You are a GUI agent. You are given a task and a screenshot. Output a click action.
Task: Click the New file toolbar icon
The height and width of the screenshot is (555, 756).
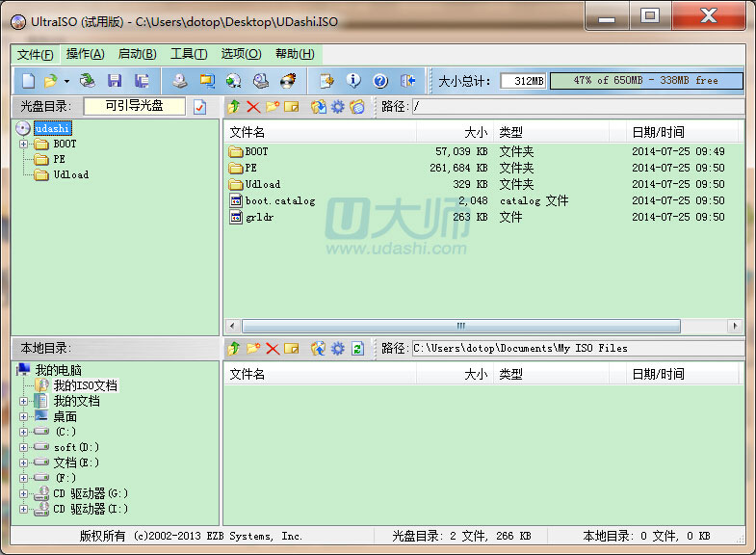pyautogui.click(x=29, y=81)
